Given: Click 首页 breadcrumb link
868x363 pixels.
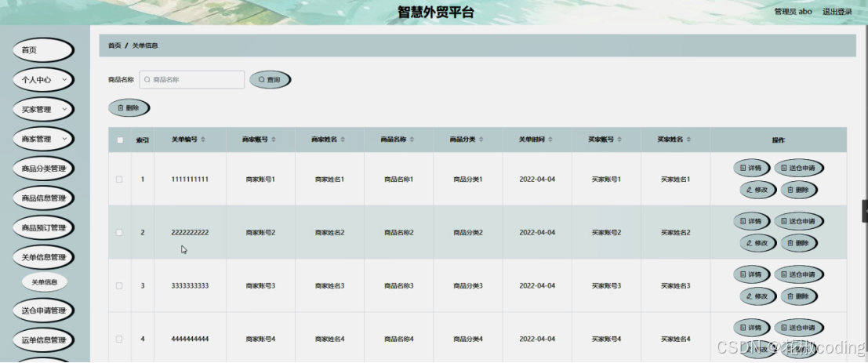Looking at the screenshot, I should point(114,45).
